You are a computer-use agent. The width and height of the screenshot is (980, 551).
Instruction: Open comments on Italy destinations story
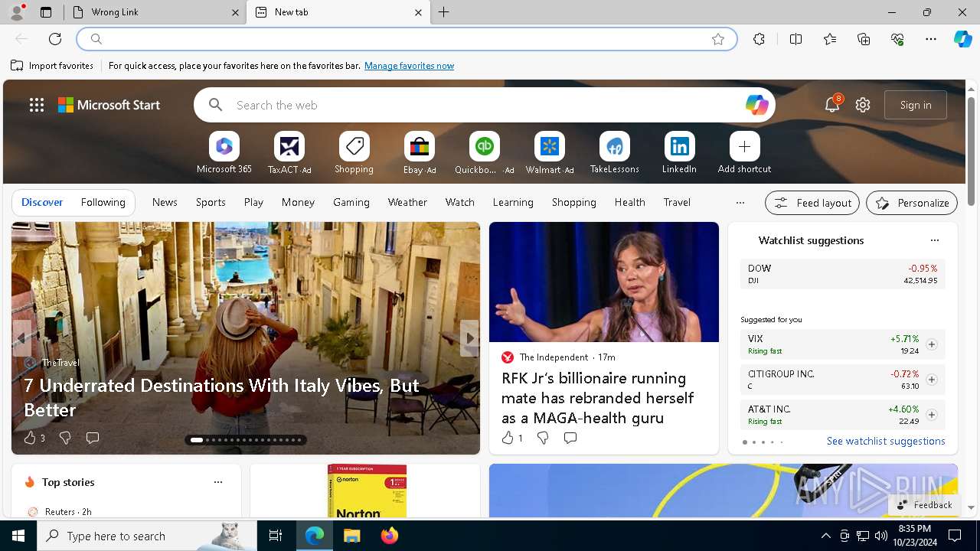coord(93,438)
